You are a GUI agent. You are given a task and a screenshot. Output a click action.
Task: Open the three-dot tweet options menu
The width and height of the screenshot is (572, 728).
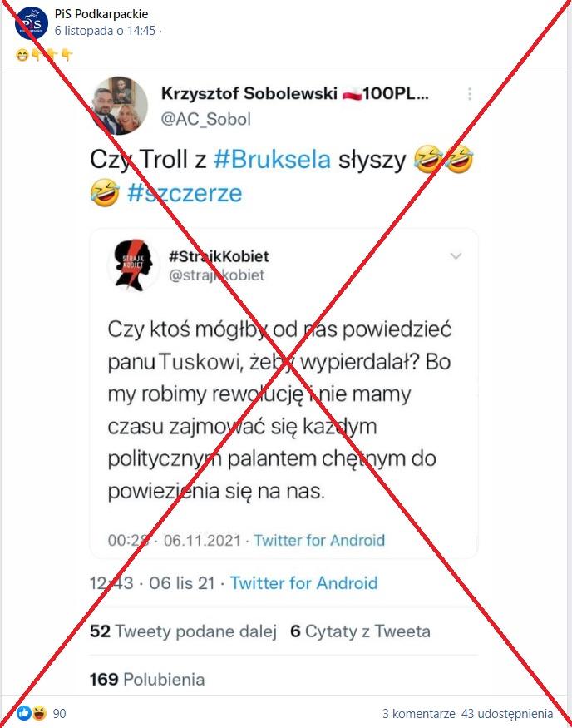470,94
